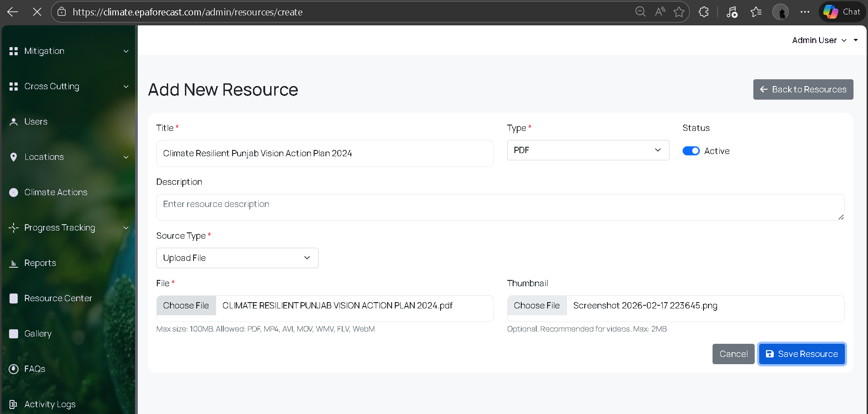Open Copilot Chat in browser toolbar
Image resolution: width=868 pixels, height=414 pixels.
[842, 12]
